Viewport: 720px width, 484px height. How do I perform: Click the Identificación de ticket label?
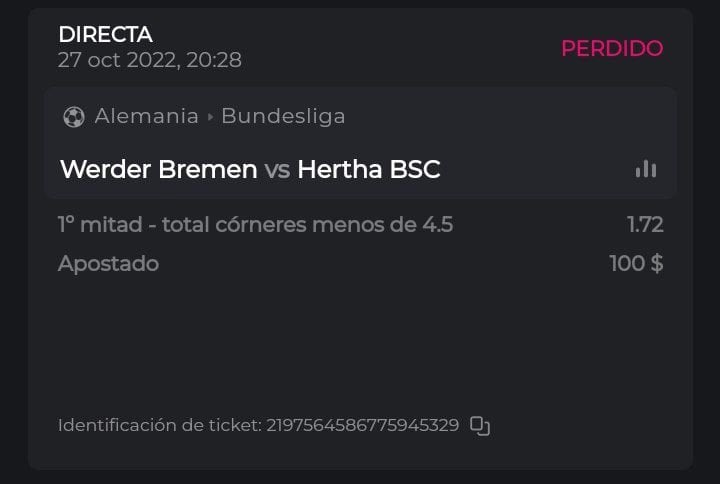click(x=159, y=425)
